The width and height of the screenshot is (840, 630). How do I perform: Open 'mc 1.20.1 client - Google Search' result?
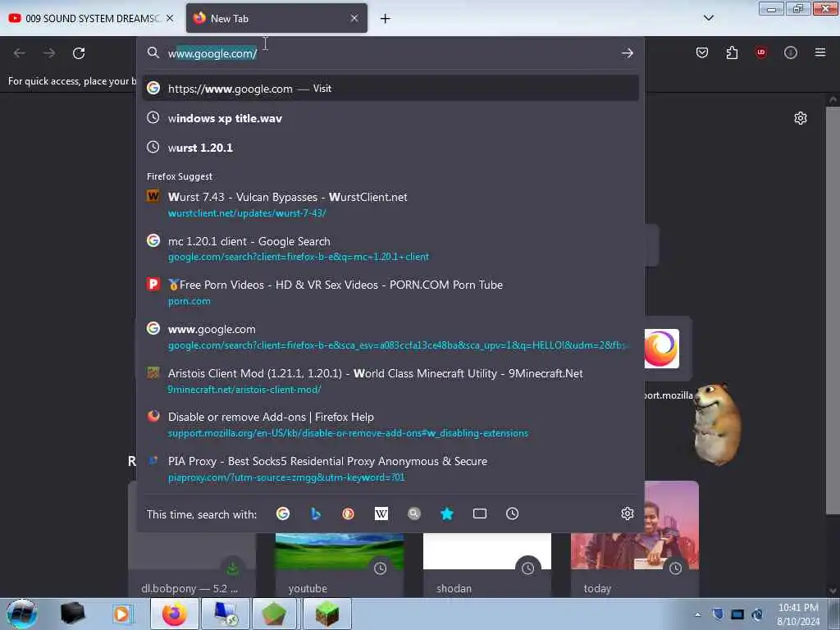390,249
